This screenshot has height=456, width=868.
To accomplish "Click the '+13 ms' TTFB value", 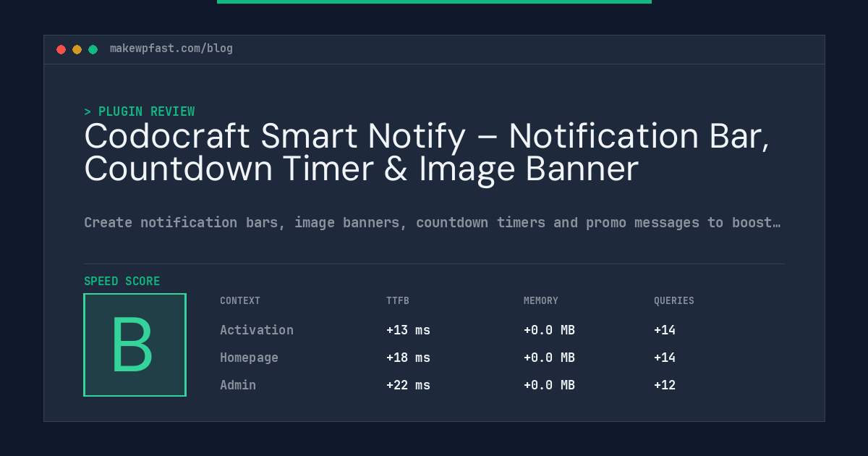I will 408,330.
